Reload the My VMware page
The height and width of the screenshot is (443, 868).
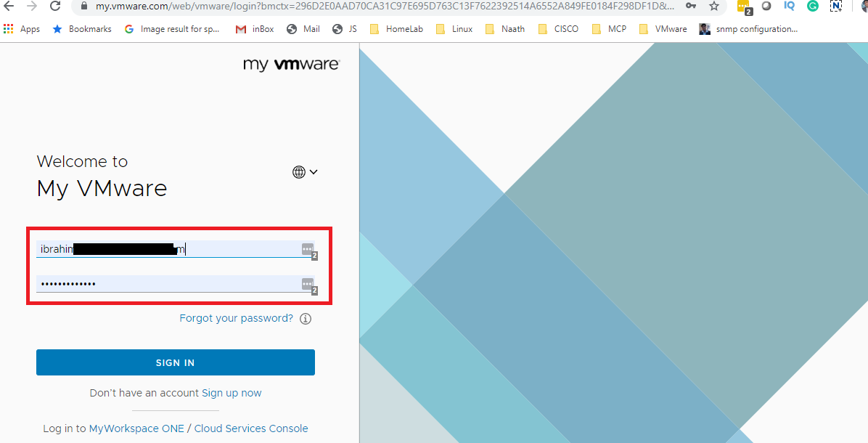pos(54,6)
